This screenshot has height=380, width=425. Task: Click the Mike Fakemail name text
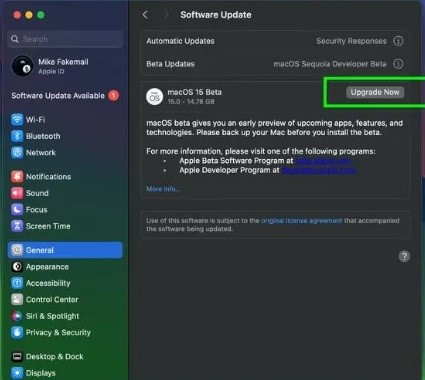(x=63, y=62)
